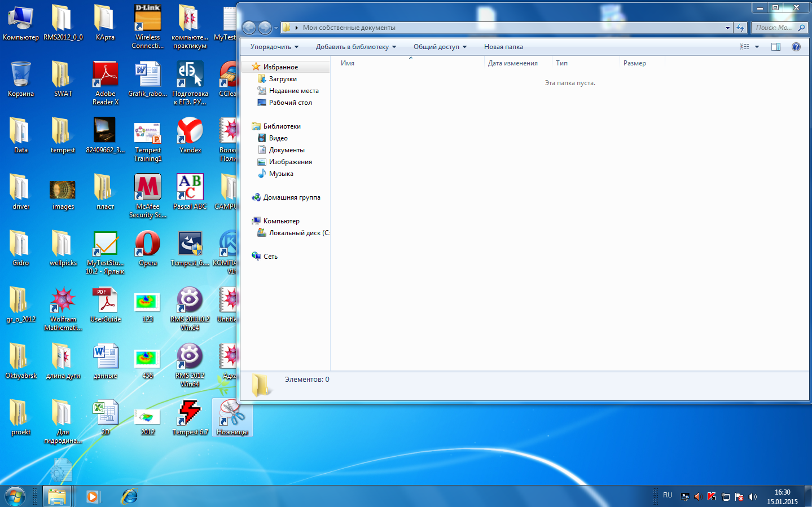
Task: Open the Корзина recycle bin icon
Action: pyautogui.click(x=21, y=79)
